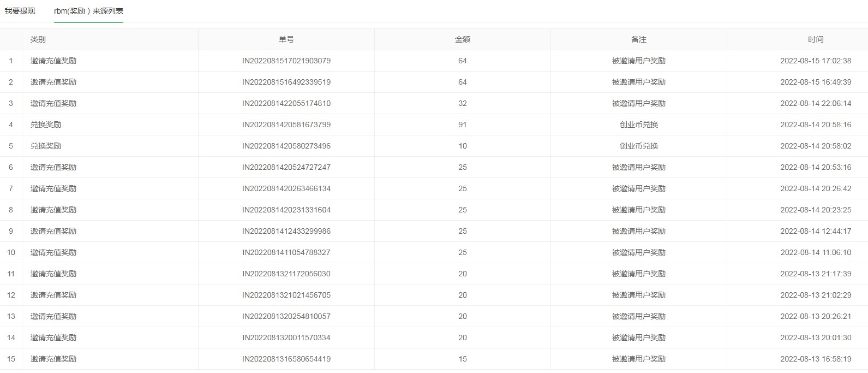Click timestamp 2022-08-15 16:49:39
The width and height of the screenshot is (868, 373).
pos(816,82)
